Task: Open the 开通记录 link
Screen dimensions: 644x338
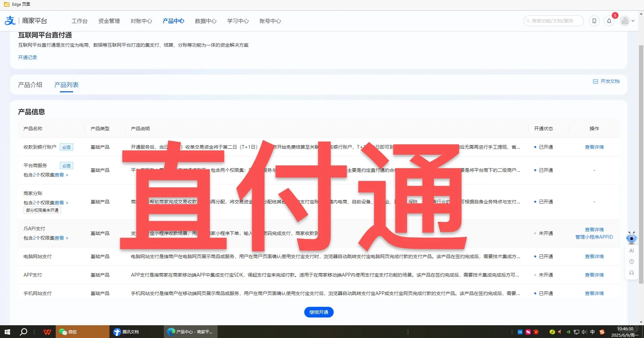Action: 28,57
